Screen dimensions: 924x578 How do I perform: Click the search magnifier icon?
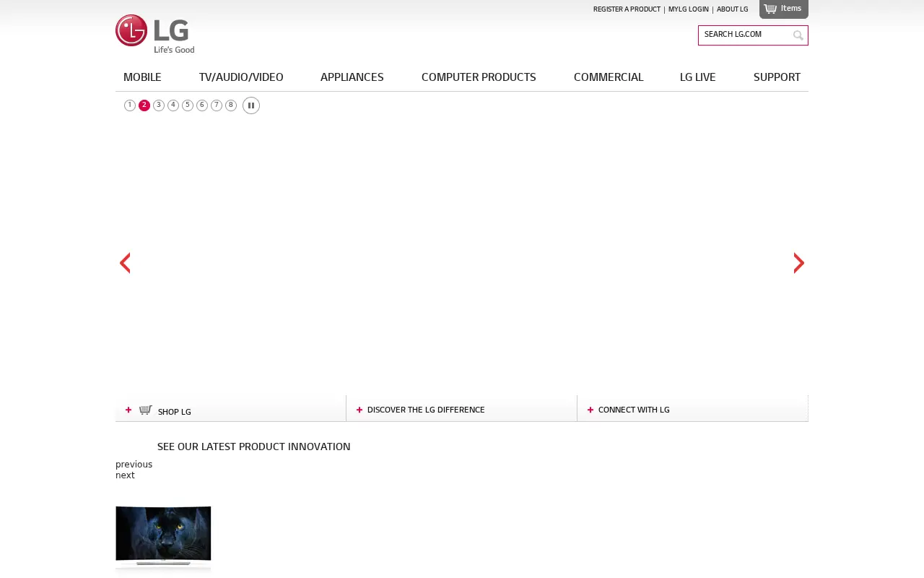click(798, 35)
